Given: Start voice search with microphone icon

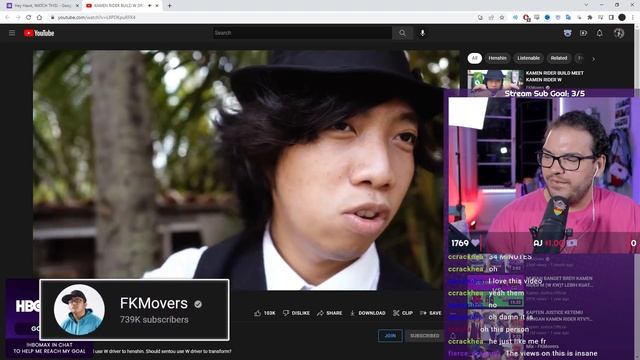Looking at the screenshot, I should [422, 33].
